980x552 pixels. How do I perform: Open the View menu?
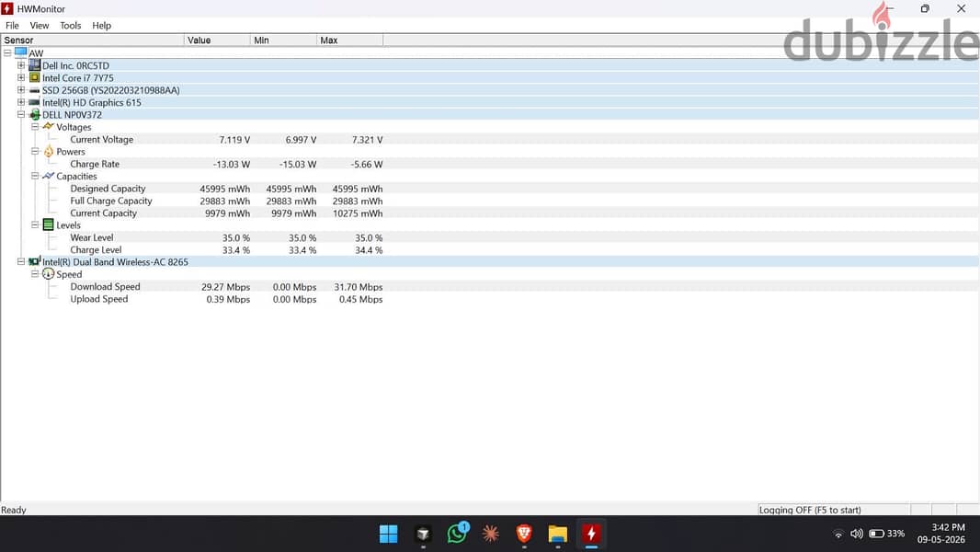[40, 26]
